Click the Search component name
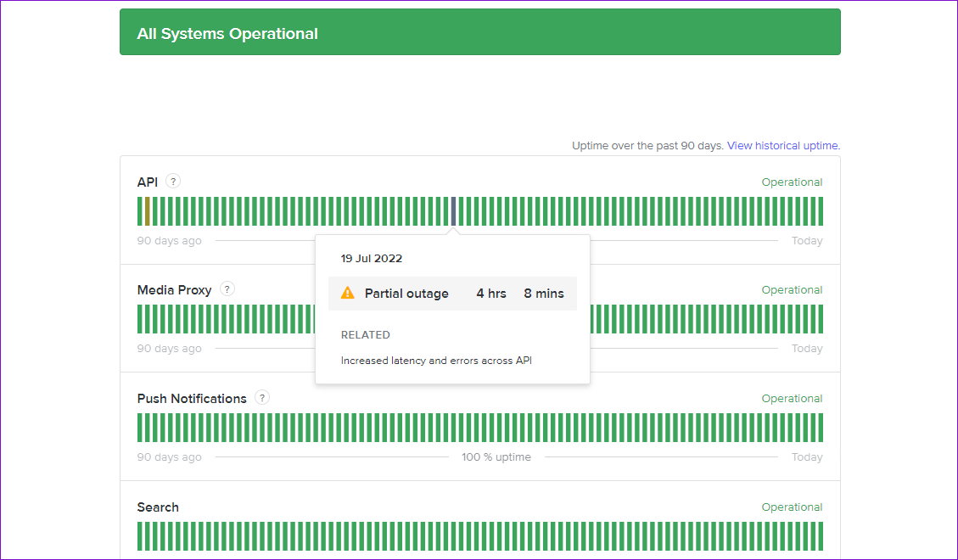The height and width of the screenshot is (560, 958). point(158,507)
